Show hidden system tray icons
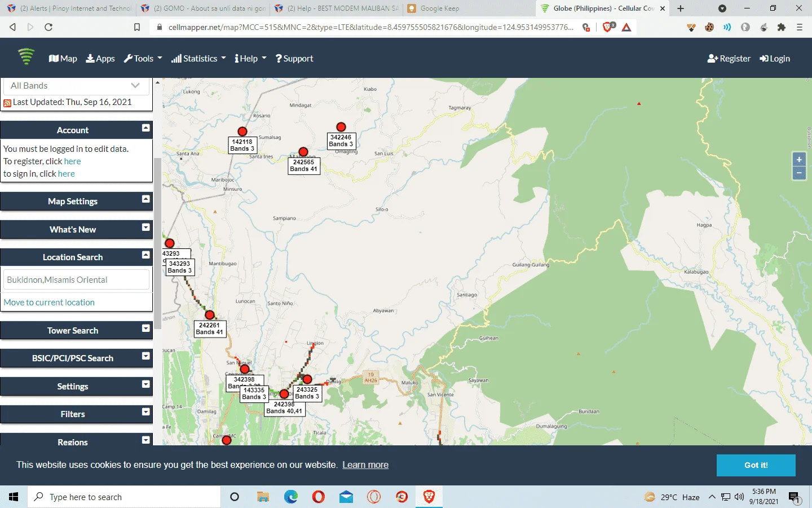 (712, 497)
